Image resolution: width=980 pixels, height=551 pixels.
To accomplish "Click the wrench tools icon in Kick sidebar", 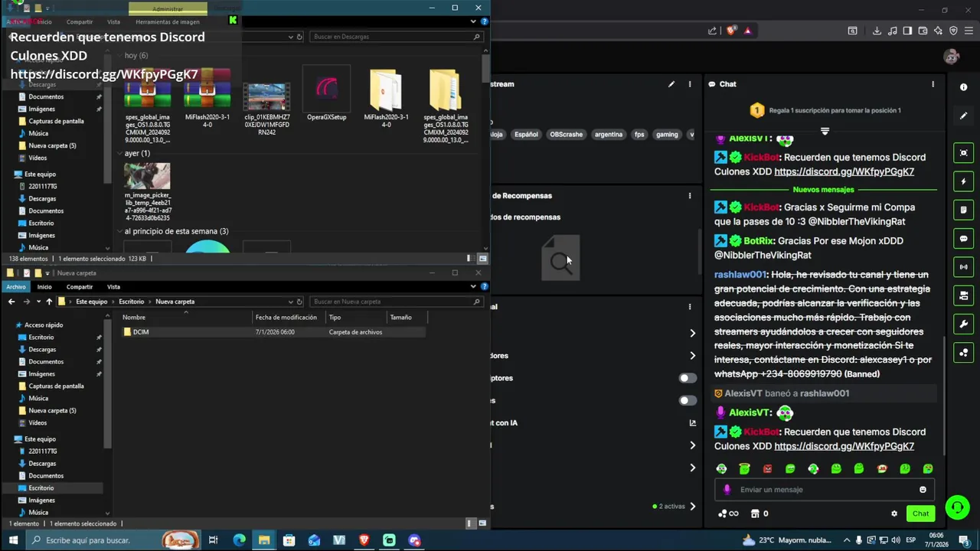I will 964,324.
